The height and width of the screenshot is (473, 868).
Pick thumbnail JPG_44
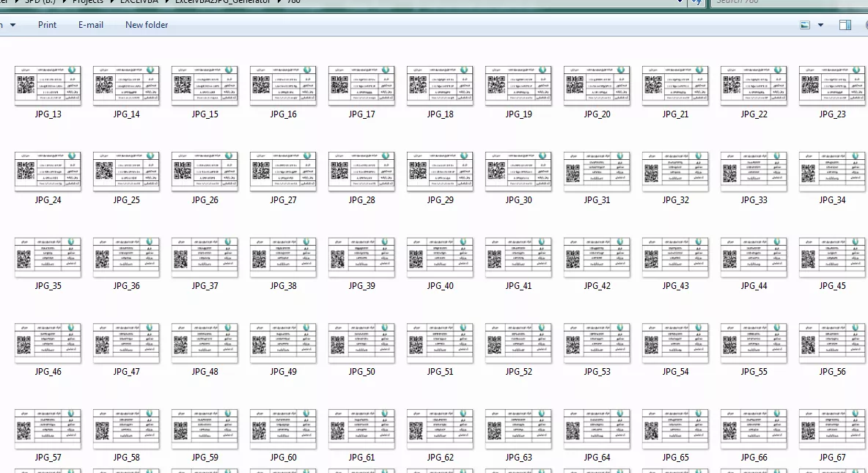754,257
